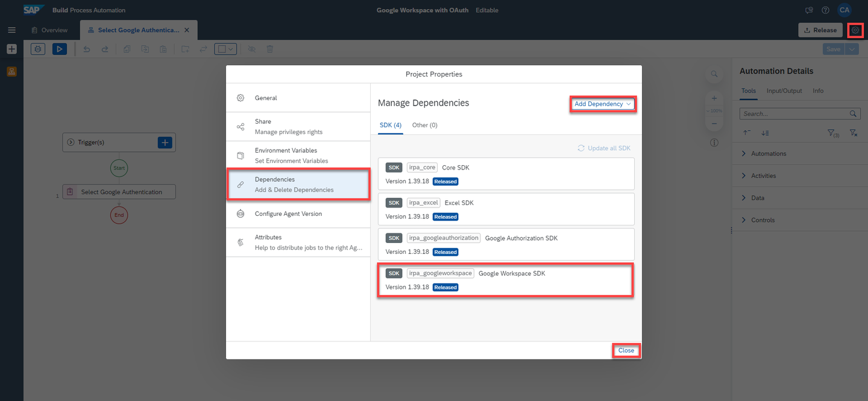The image size is (868, 401).
Task: Select the Excel SDK dependency row
Action: (506, 209)
